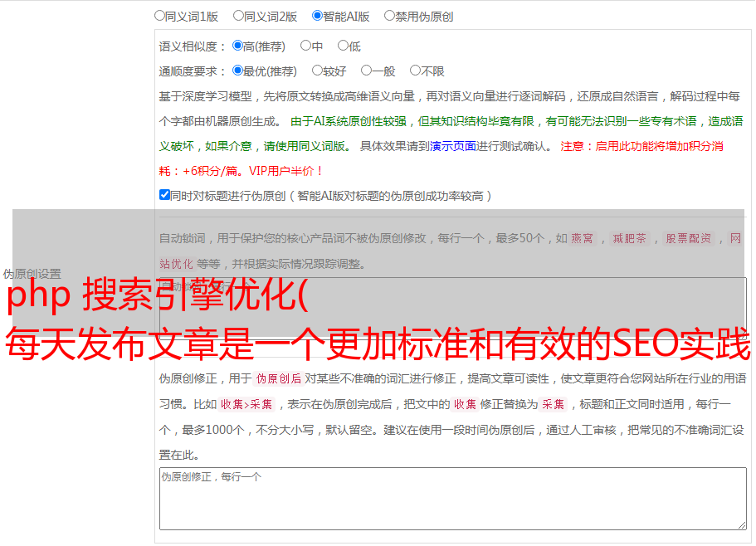Screen dimensions: 756x546
Task: Click the 语义相似度 label
Action: tap(192, 46)
